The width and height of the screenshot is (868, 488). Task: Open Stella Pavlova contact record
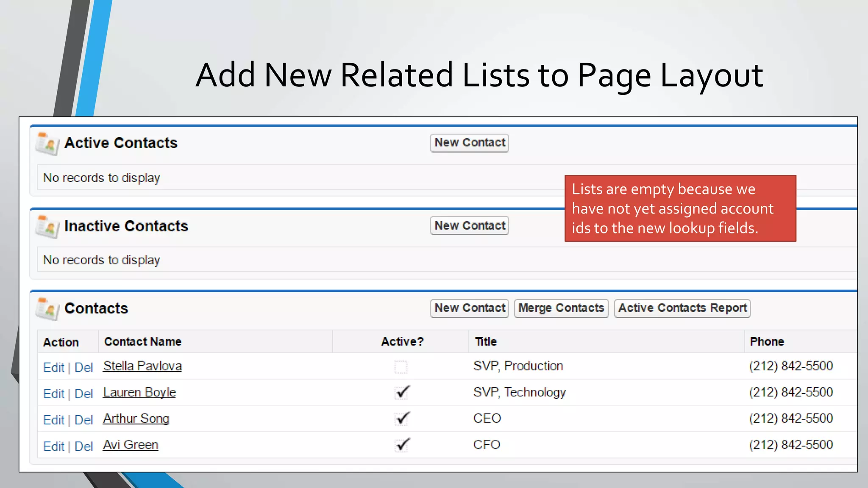click(142, 366)
